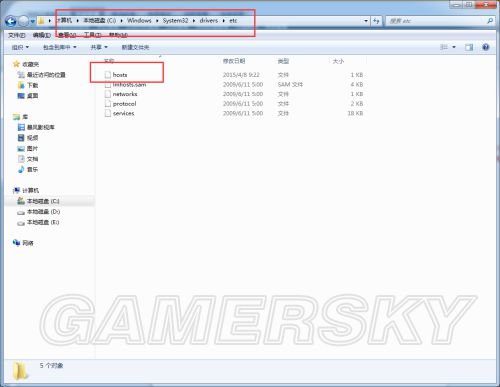This screenshot has width=500, height=387.
Task: Sort by the 修改日期 column header
Action: (234, 61)
